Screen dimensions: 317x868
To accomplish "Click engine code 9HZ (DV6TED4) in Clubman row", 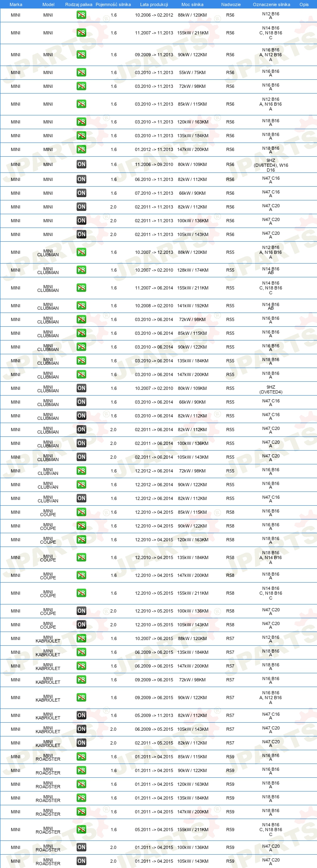I will click(x=271, y=389).
